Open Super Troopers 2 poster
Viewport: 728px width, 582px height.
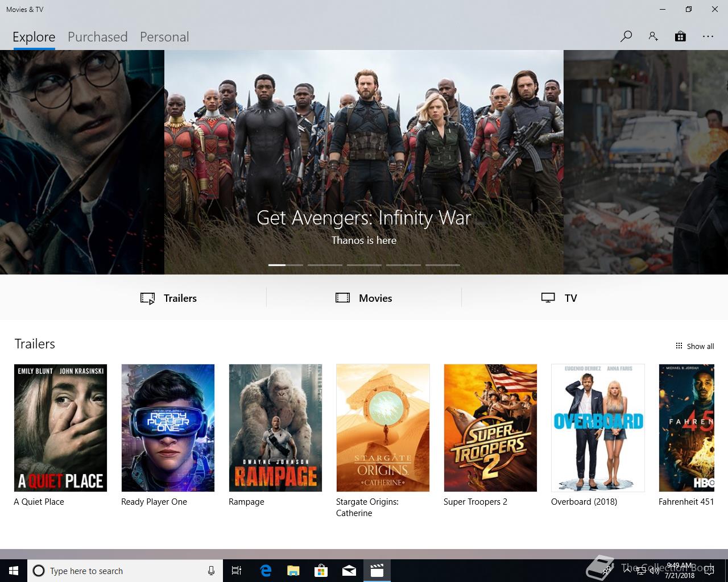tap(490, 428)
